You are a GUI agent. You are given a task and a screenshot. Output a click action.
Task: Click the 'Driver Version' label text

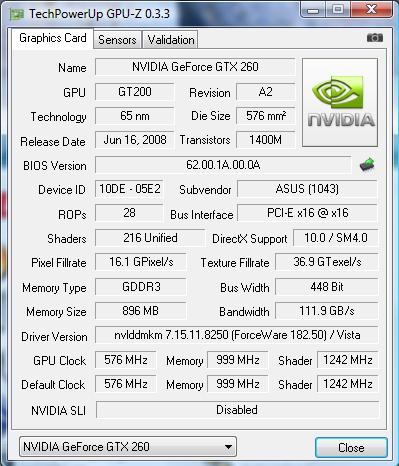[54, 337]
